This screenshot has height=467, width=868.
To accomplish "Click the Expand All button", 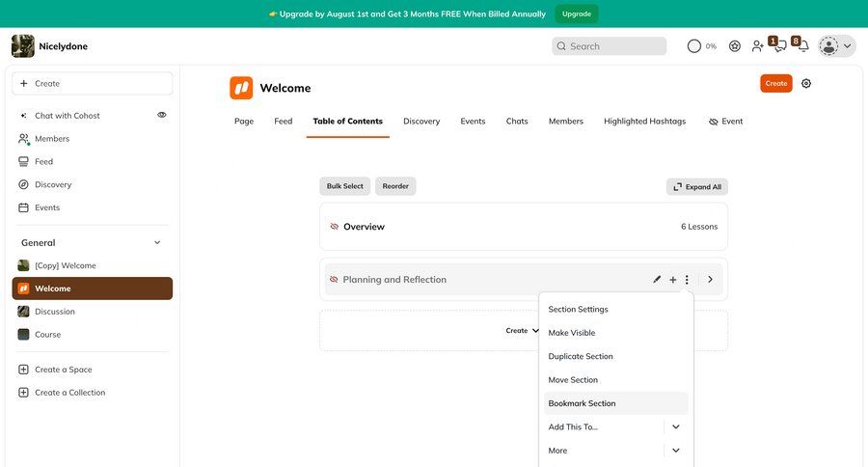I will [x=697, y=186].
